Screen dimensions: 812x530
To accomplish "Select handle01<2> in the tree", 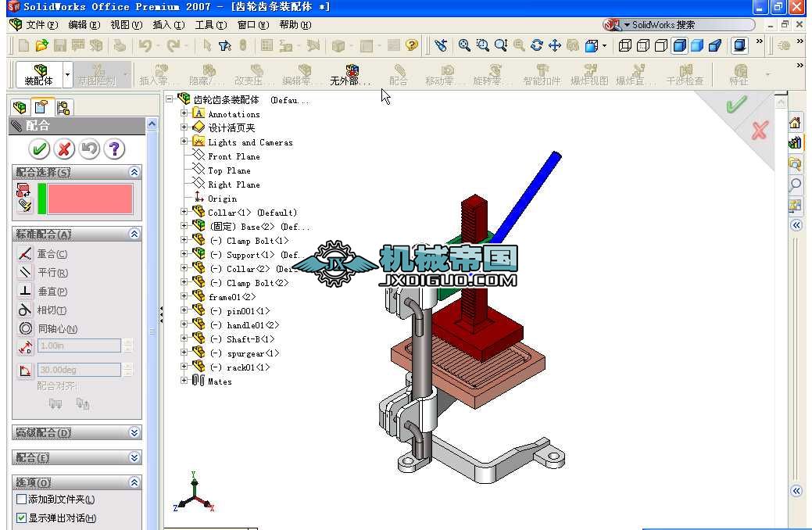I will 252,325.
